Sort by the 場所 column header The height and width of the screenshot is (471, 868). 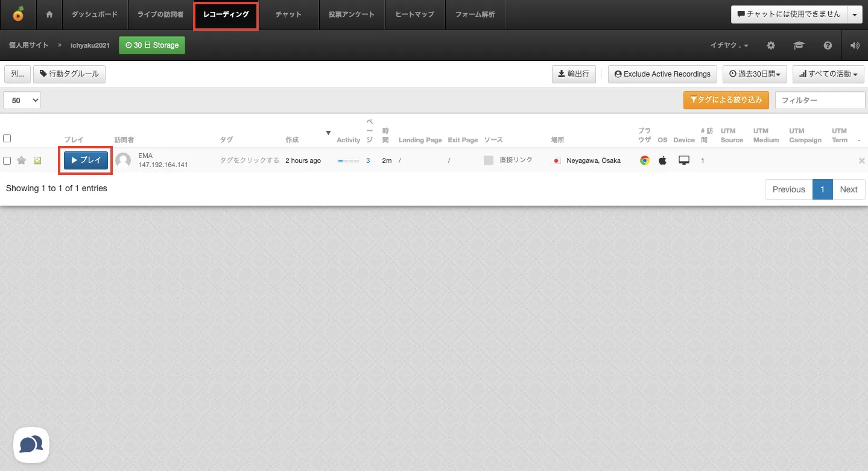pos(557,140)
